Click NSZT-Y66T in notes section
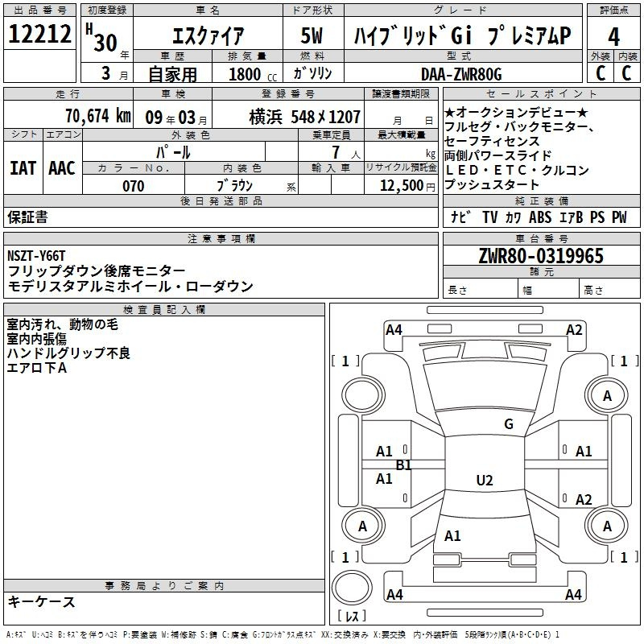Image resolution: width=644 pixels, height=644 pixels. point(36,256)
